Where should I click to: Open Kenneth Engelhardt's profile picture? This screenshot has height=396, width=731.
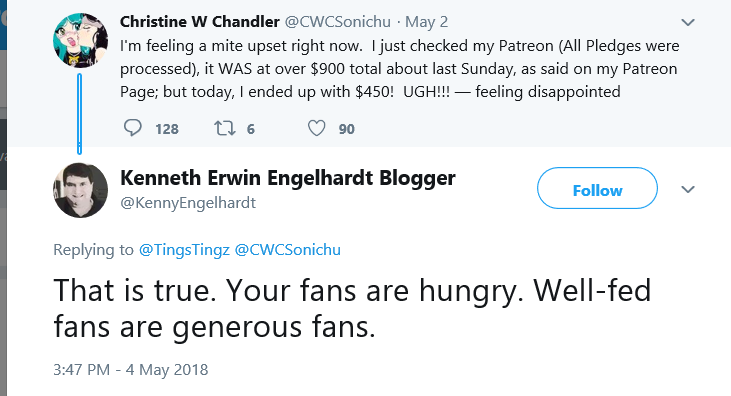point(80,190)
